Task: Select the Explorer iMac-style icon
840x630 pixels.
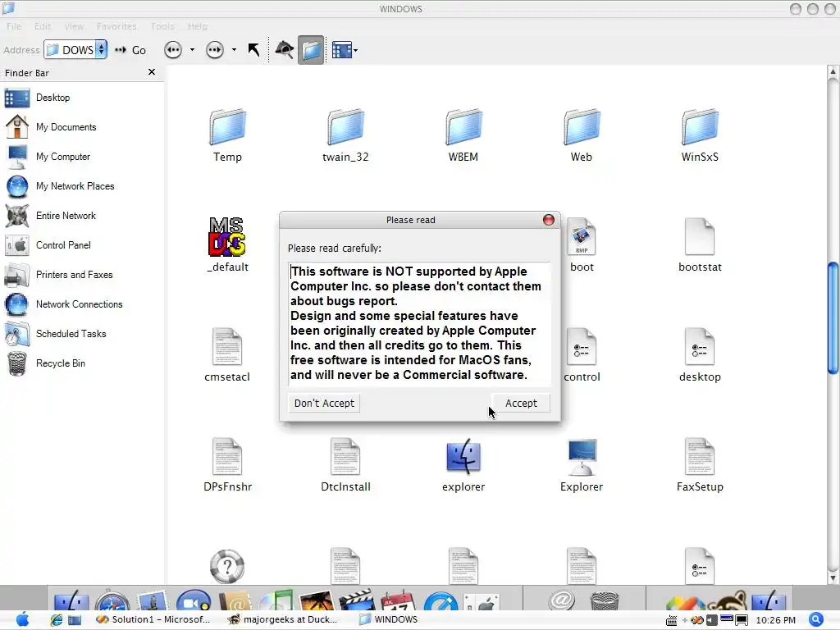Action: tap(582, 456)
